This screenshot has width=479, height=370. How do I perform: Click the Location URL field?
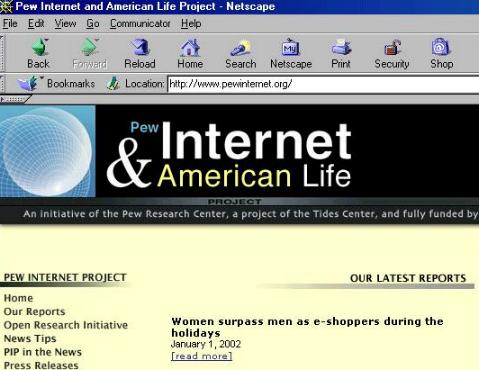[x=323, y=84]
